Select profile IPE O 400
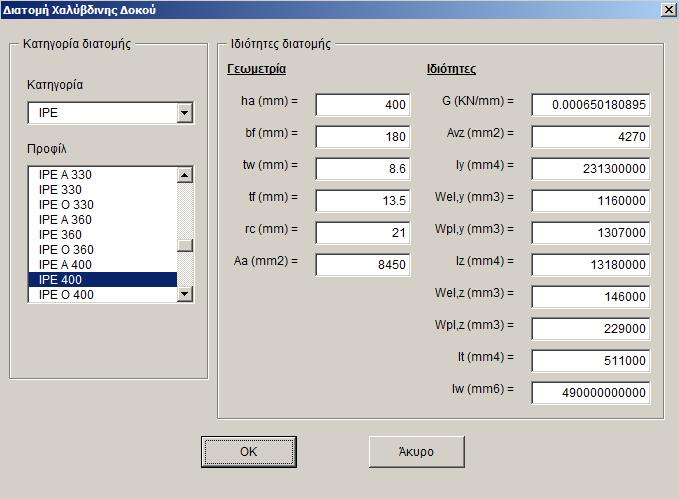The width and height of the screenshot is (679, 499). 103,295
